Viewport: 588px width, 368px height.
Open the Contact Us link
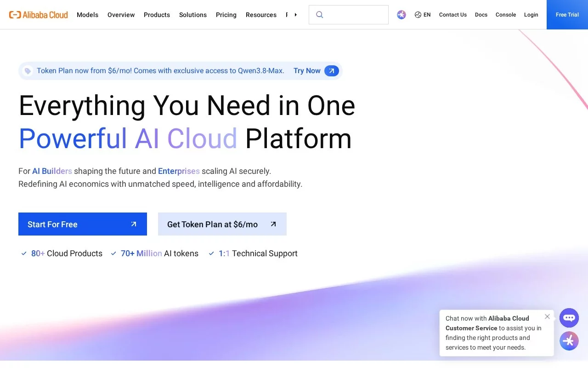453,15
